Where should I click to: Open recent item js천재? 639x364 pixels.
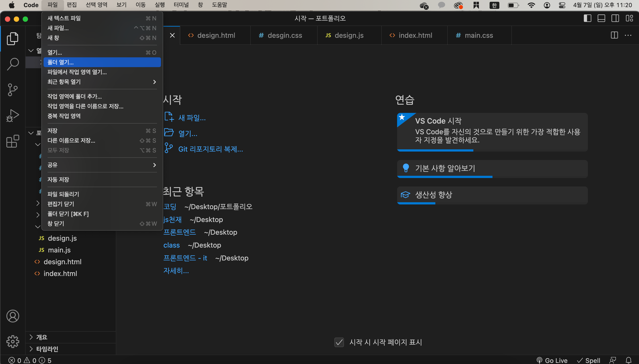pyautogui.click(x=172, y=219)
